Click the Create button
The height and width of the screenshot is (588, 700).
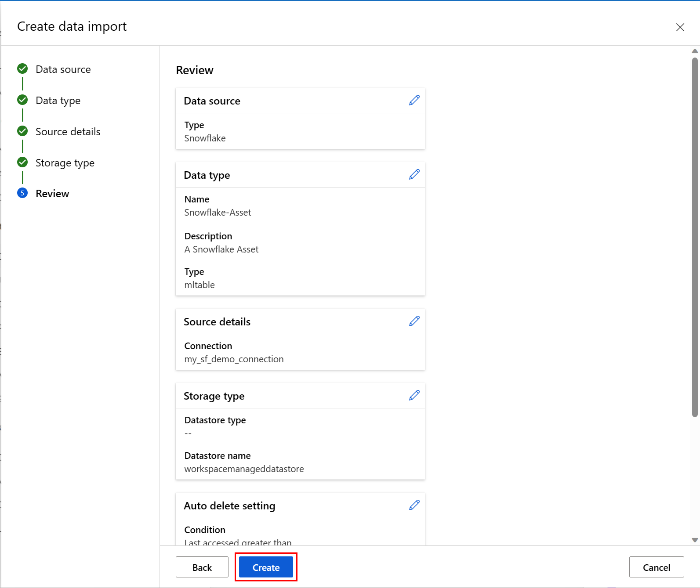266,567
